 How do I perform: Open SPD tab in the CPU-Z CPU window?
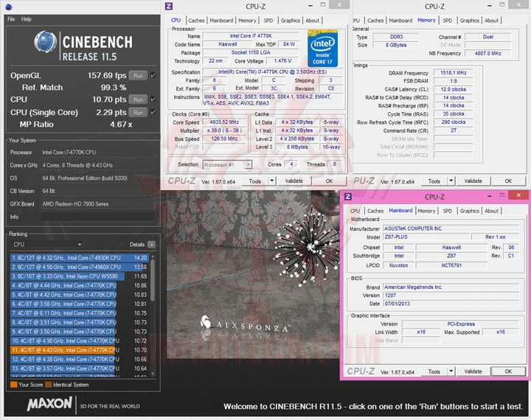pos(268,21)
